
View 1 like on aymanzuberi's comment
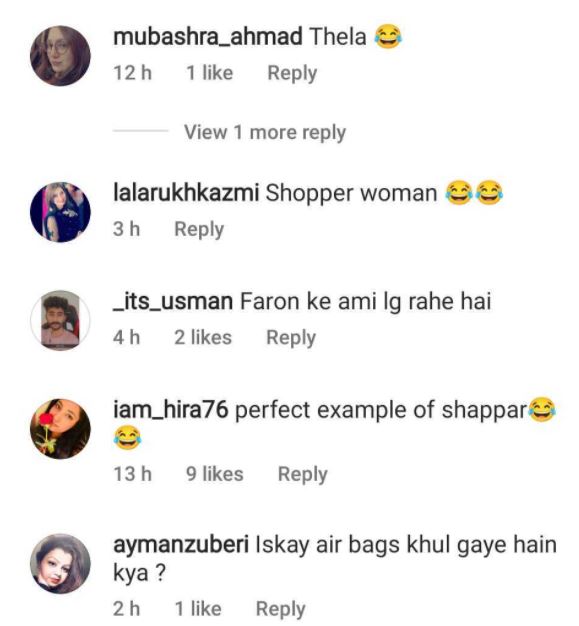pyautogui.click(x=198, y=609)
